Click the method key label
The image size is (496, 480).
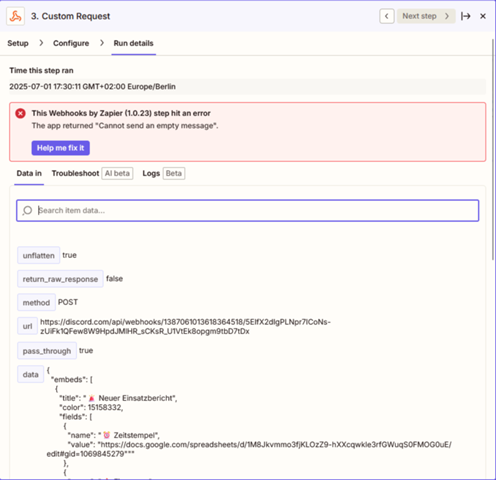pyautogui.click(x=36, y=302)
